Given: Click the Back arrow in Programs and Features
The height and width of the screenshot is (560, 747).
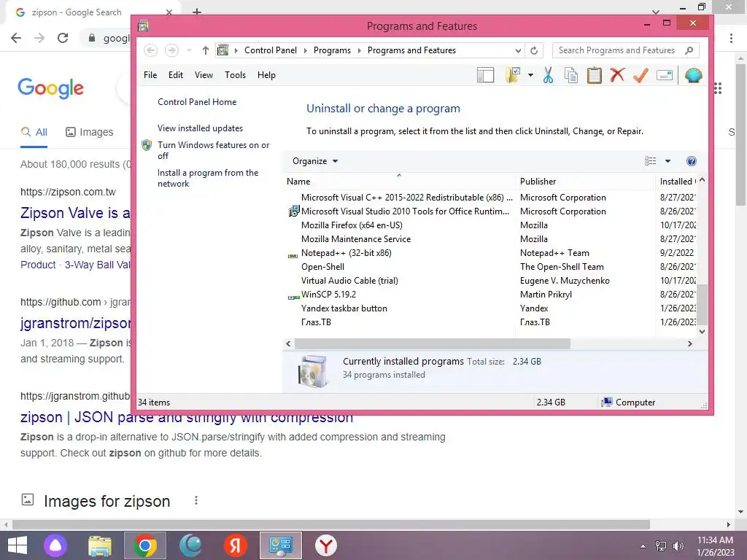Looking at the screenshot, I should [150, 50].
